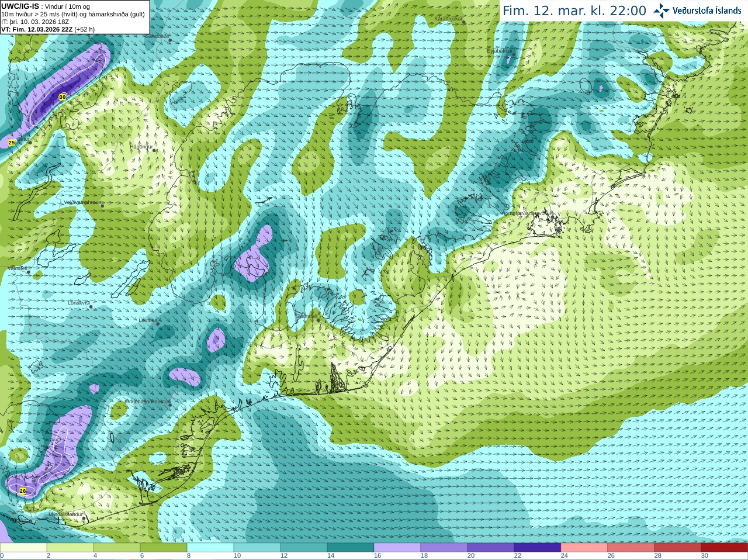Viewport: 748px width, 560px height.
Task: Click the legend scale number 16
Action: (377, 556)
